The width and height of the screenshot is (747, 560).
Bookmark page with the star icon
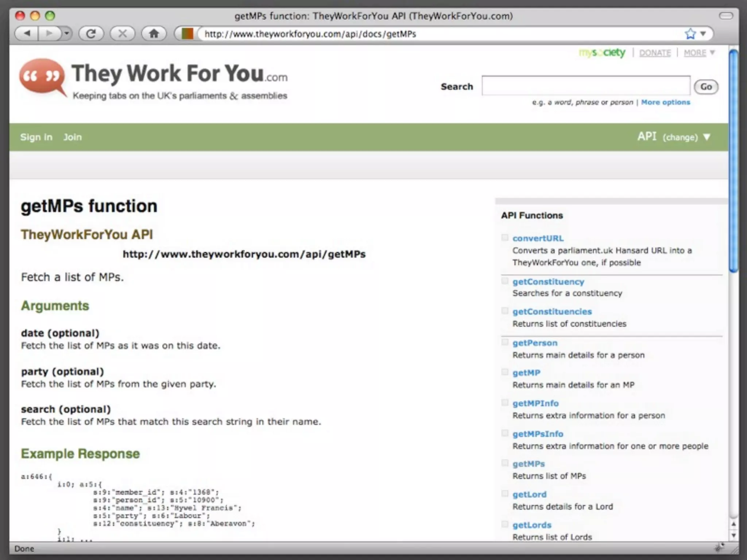pos(690,34)
